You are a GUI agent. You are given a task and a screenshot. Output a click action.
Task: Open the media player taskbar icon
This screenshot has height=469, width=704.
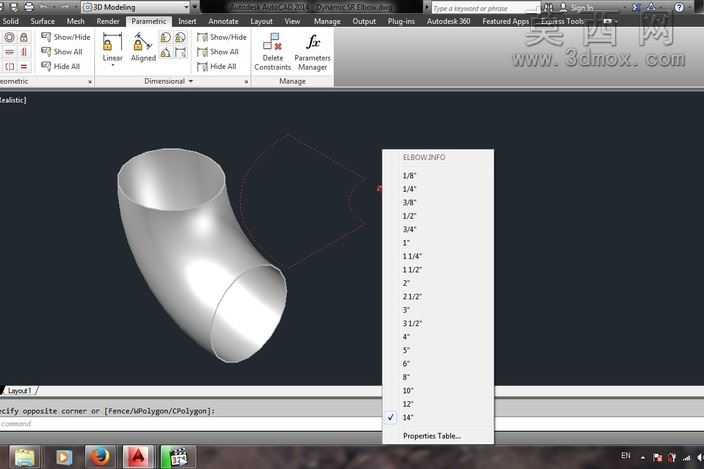[63, 457]
